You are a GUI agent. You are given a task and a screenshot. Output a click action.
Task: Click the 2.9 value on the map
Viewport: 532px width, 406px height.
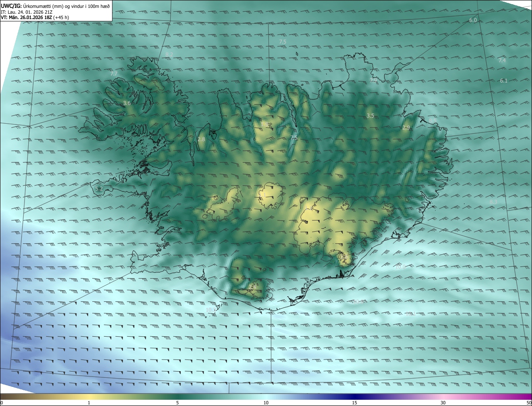click(406, 128)
